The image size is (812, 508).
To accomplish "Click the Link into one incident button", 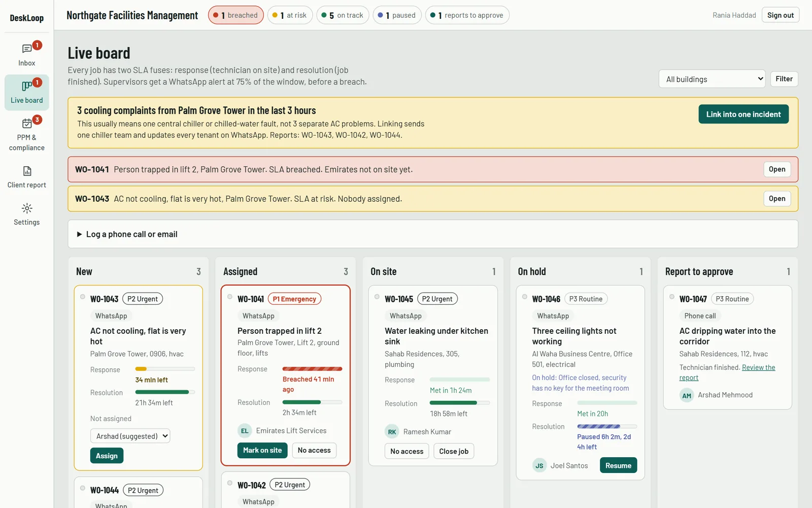I will (x=743, y=114).
